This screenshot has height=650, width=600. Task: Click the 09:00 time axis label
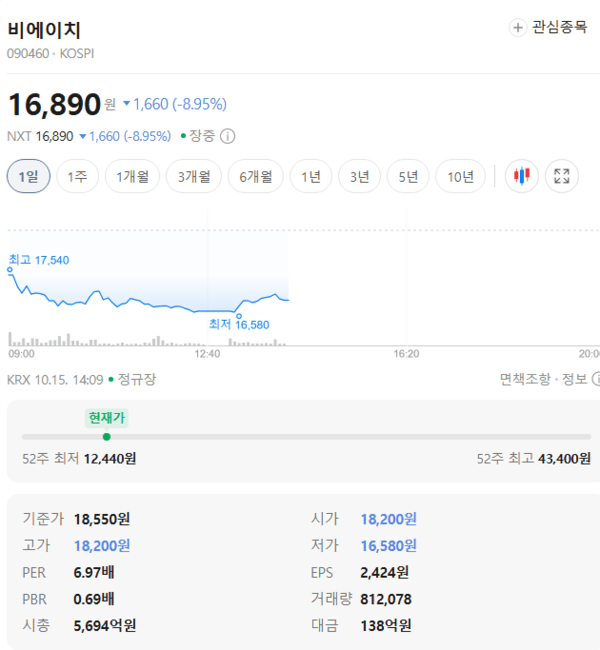tap(22, 354)
